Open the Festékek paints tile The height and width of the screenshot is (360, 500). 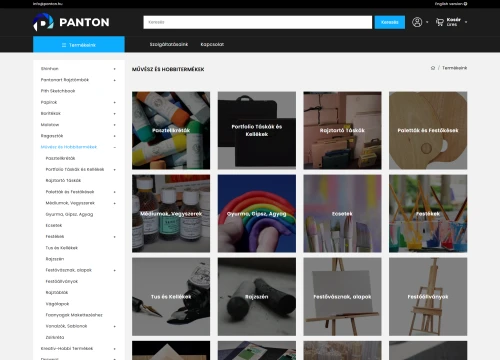click(428, 214)
